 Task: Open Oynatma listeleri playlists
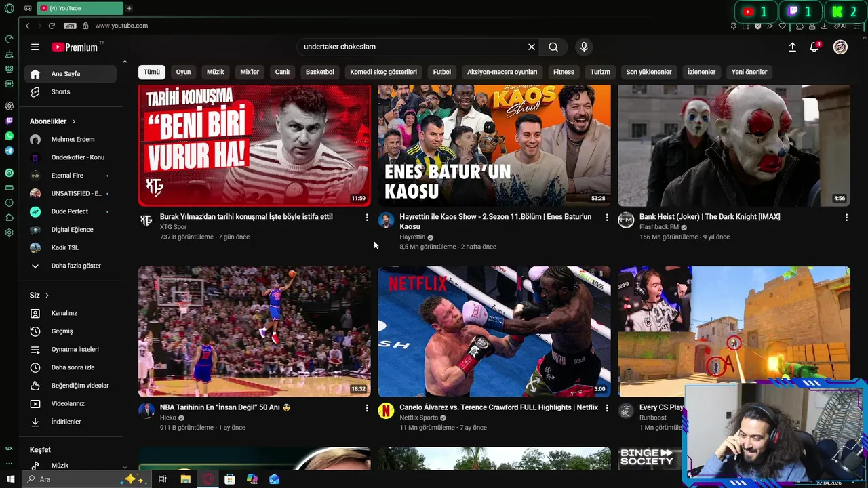73,349
